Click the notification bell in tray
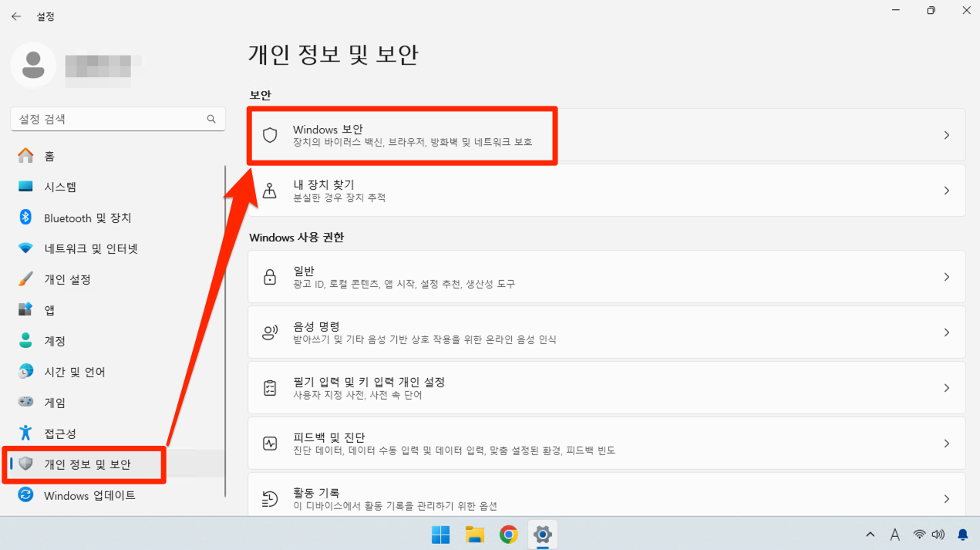980x550 pixels. [962, 534]
